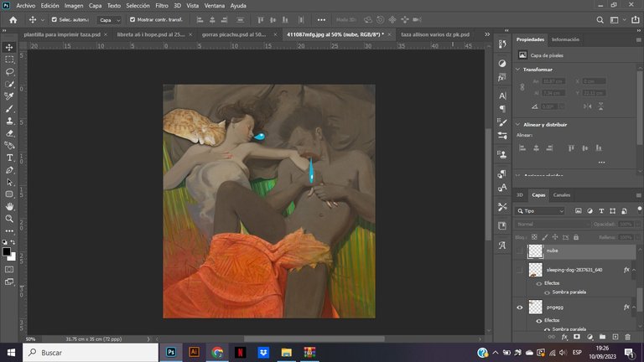Open the Filtro menu

[x=162, y=6]
